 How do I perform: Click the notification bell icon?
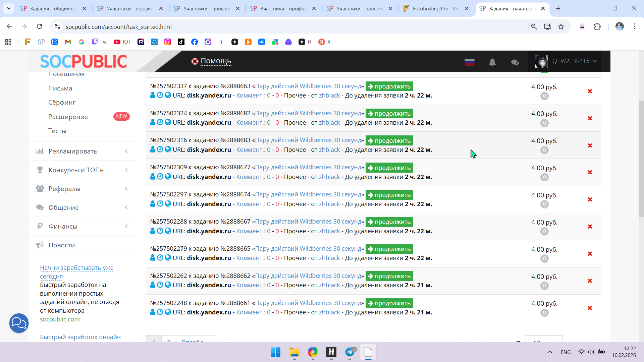[492, 62]
